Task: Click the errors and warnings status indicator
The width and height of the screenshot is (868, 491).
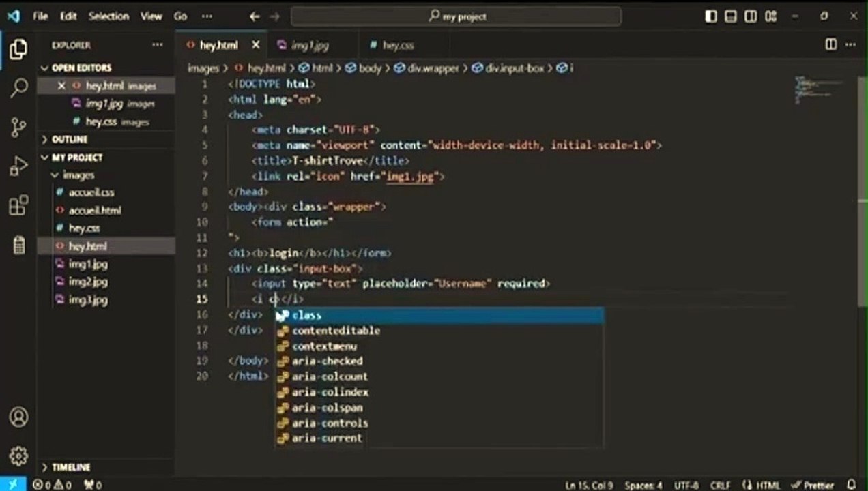Action: [52, 485]
